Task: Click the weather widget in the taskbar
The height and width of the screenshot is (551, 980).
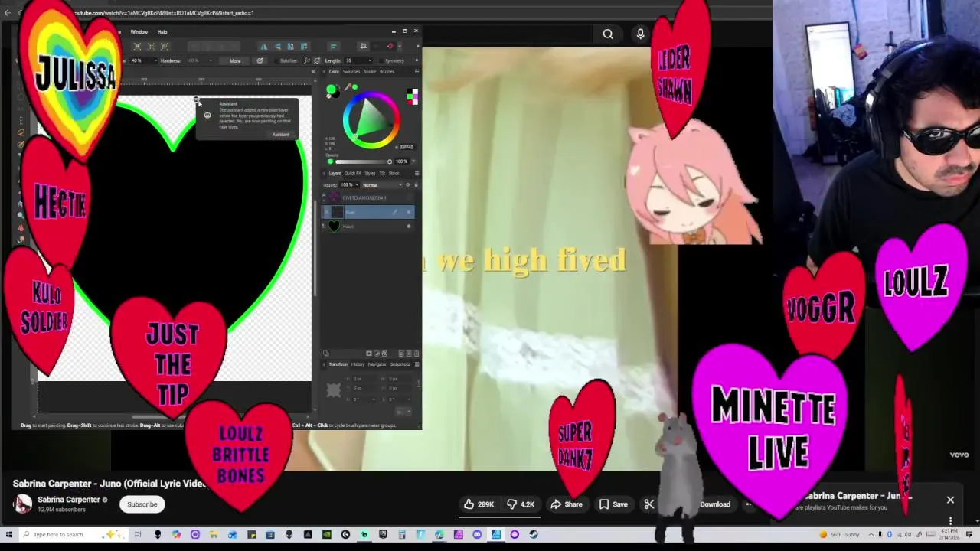Action: click(x=841, y=534)
